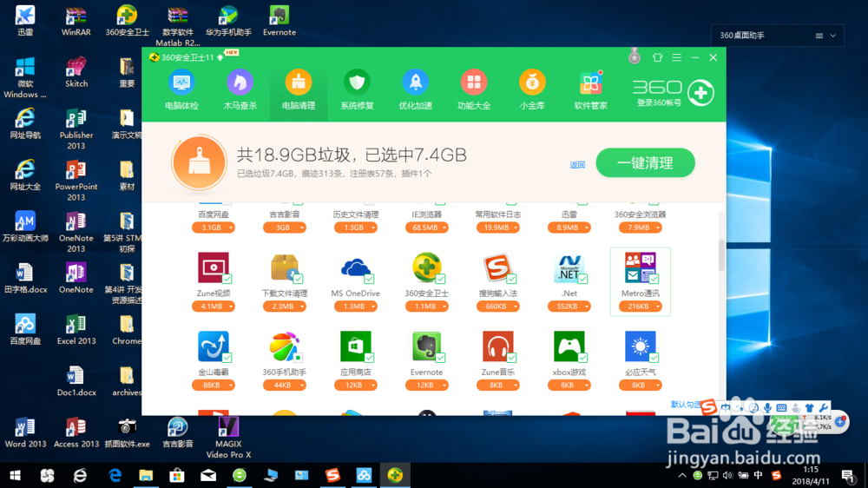Screen dimensions: 868x488
Task: Select the 360手机助手 icon
Action: coord(285,346)
